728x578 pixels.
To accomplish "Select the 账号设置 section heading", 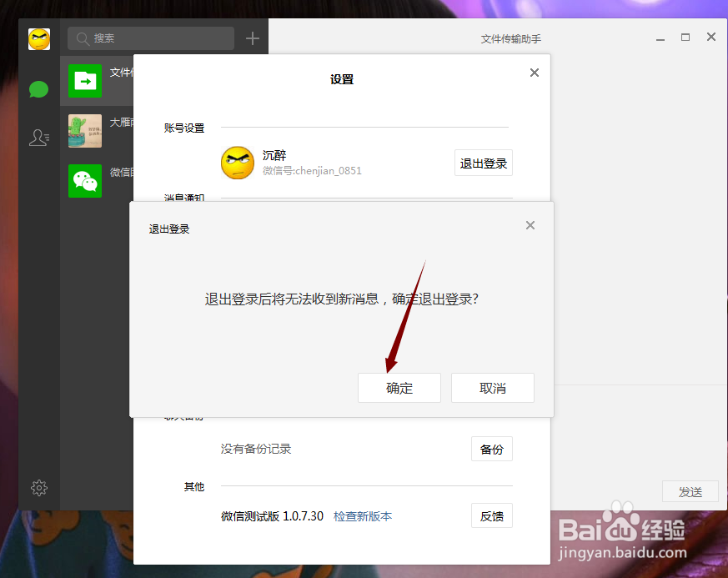I will click(x=184, y=128).
